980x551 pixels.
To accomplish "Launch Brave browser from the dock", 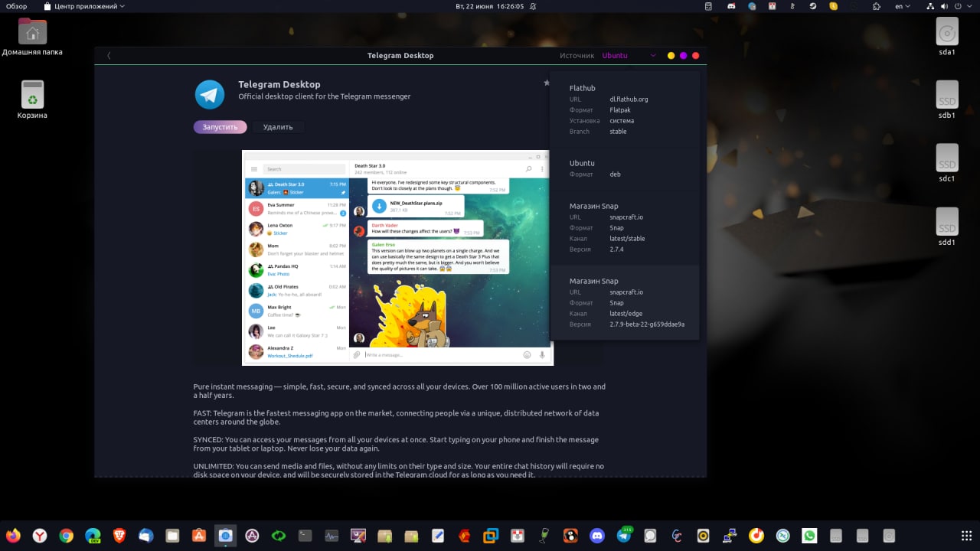I will [119, 536].
